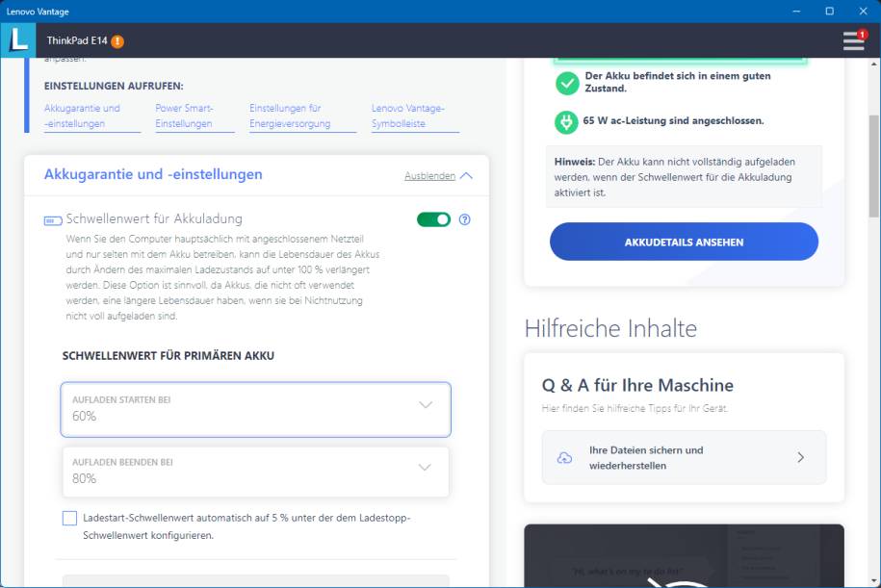Click the Akkugarantie und -einstellungen section heading
Screen dimensions: 881x588
pos(153,174)
